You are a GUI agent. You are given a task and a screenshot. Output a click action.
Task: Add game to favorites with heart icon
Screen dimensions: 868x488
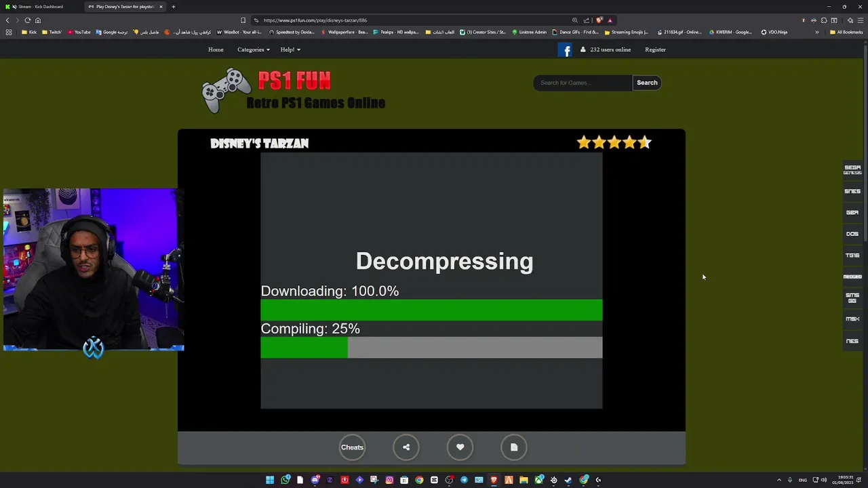point(460,447)
